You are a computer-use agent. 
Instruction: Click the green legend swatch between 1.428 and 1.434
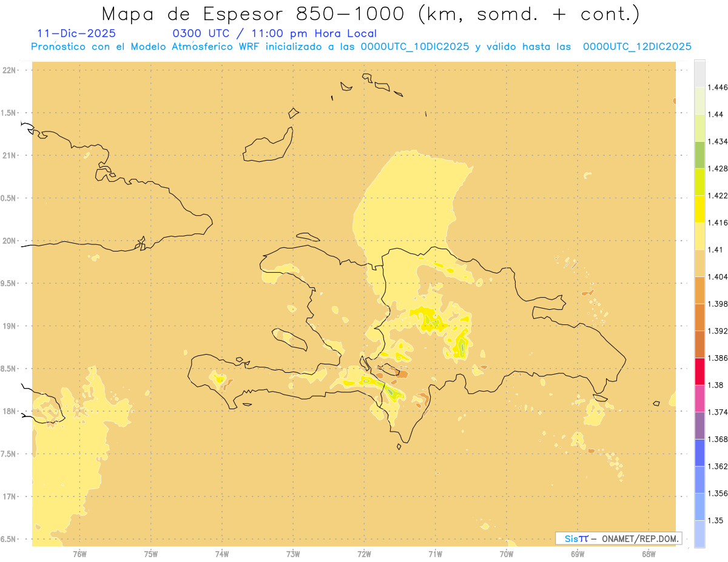[699, 155]
